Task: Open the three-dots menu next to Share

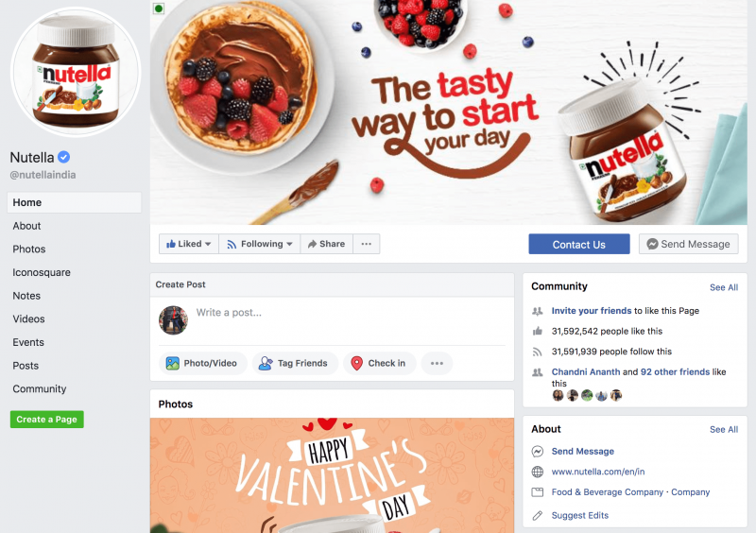Action: 367,244
